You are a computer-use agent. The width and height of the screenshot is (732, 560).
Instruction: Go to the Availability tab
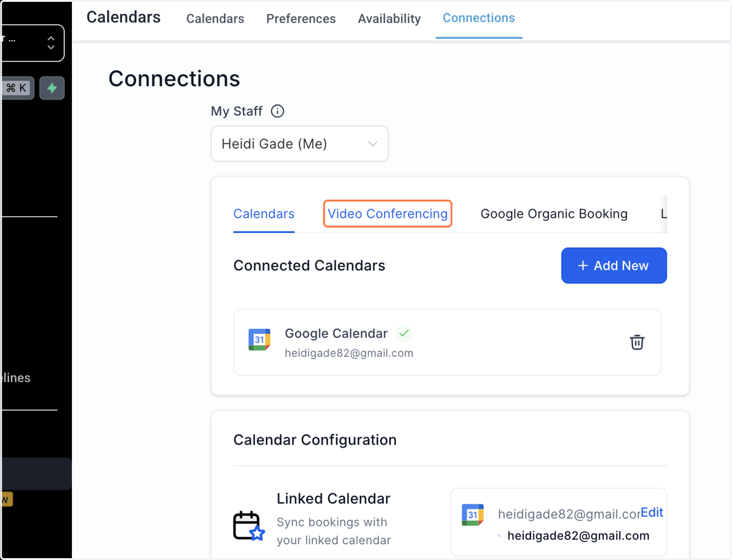point(389,19)
